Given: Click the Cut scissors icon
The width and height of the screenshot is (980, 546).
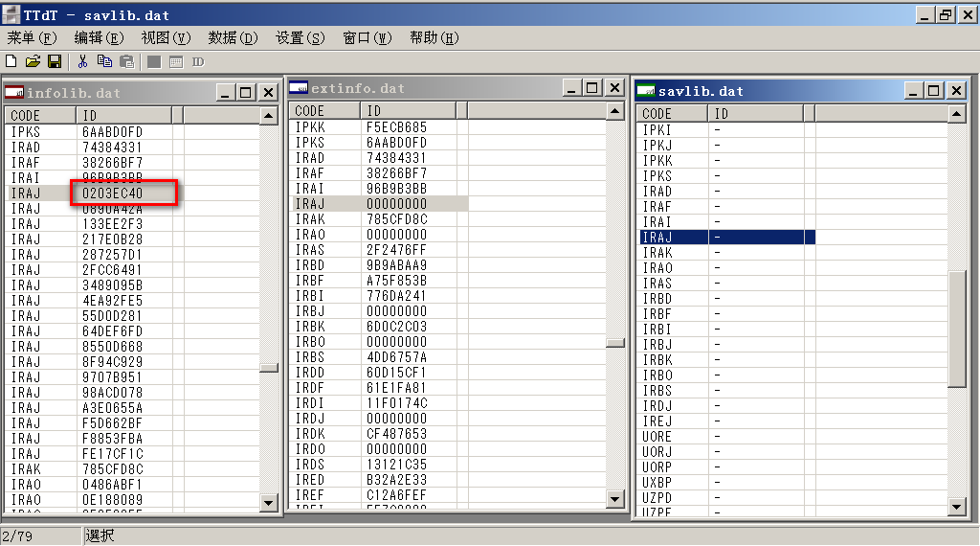Looking at the screenshot, I should [83, 61].
